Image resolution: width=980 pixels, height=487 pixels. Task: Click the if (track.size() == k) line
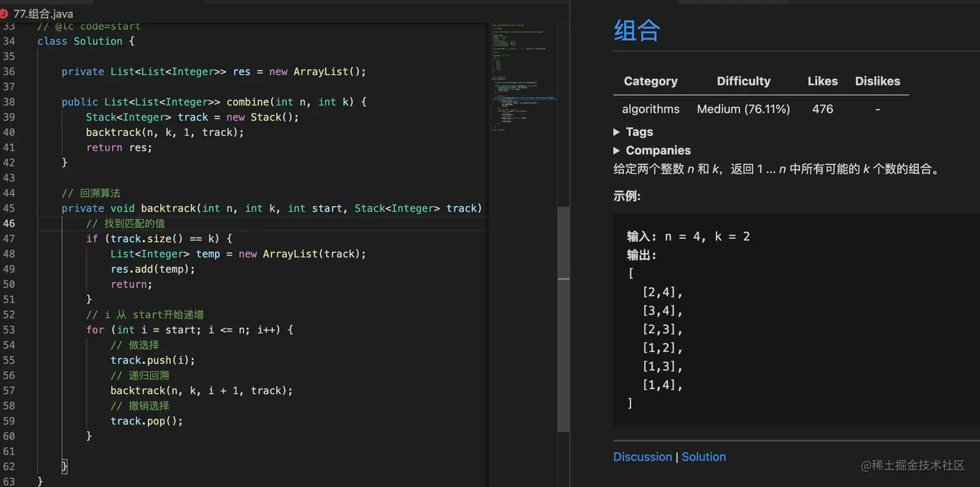tap(159, 239)
